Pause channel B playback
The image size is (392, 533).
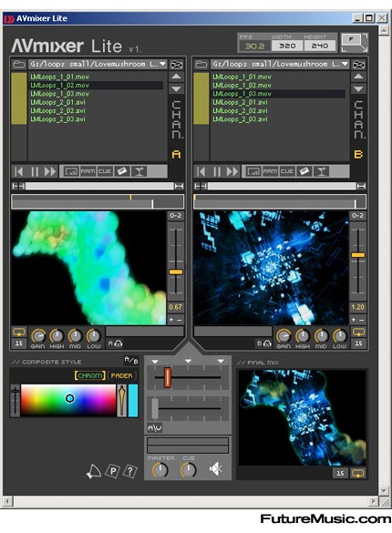coord(217,171)
